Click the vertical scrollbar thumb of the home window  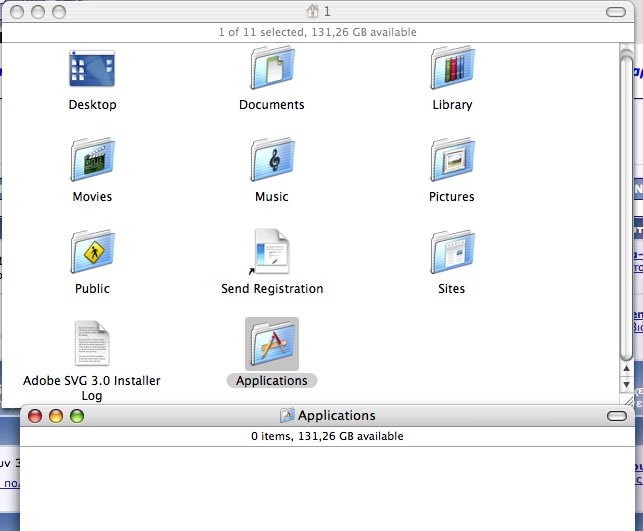pyautogui.click(x=627, y=200)
